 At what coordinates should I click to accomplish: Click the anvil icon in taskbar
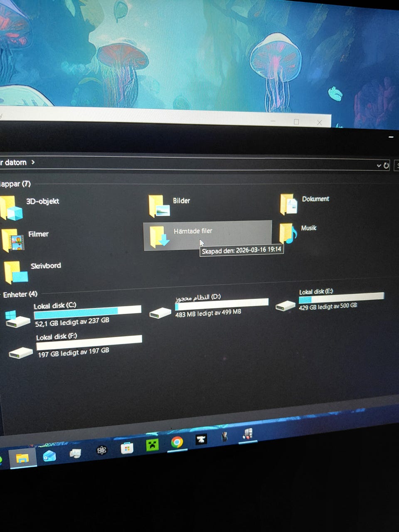click(201, 440)
